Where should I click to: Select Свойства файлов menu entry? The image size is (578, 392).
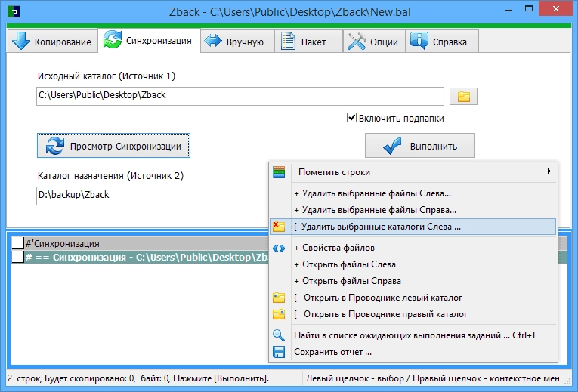coord(413,248)
